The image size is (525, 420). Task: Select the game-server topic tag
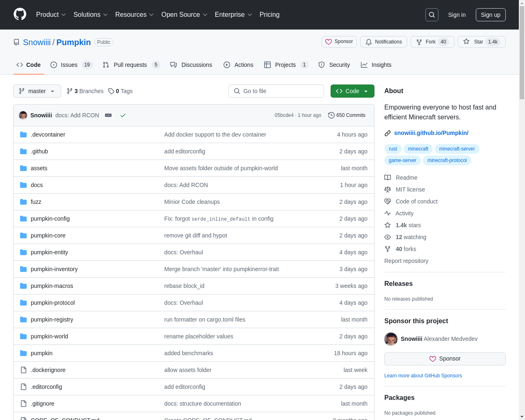(x=402, y=160)
